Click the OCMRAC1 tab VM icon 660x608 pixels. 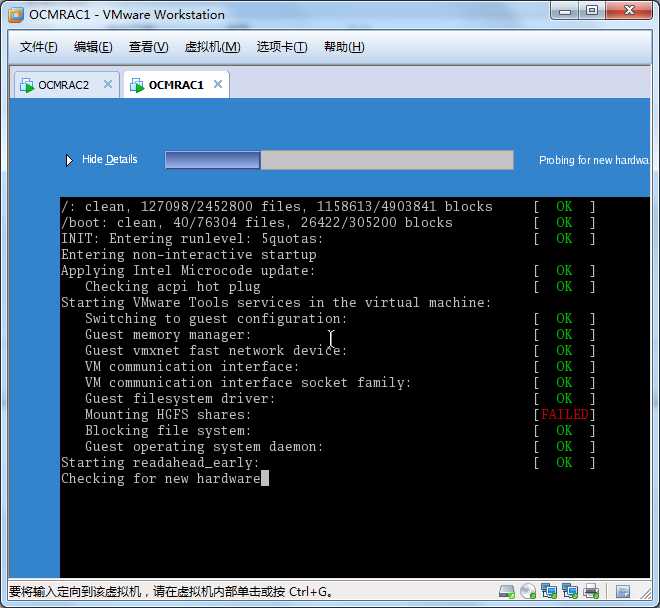coord(137,85)
